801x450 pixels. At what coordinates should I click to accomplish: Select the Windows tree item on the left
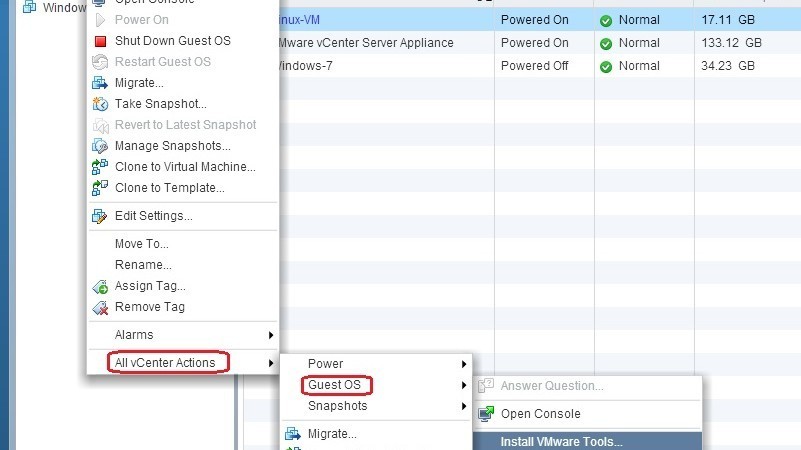pyautogui.click(x=64, y=8)
